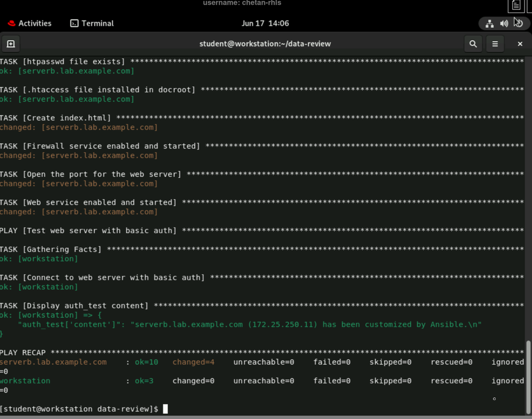Open the terminal hamburger menu
This screenshot has width=532, height=419.
495,44
